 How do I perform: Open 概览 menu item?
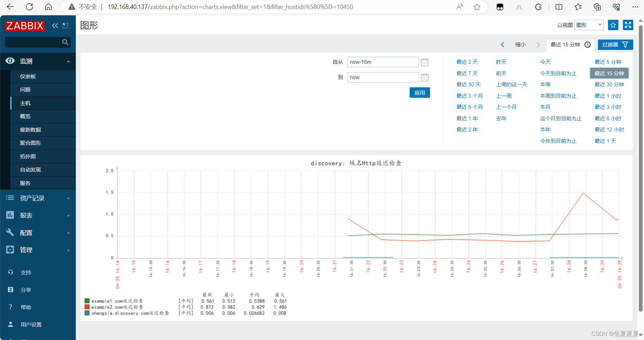[43, 116]
